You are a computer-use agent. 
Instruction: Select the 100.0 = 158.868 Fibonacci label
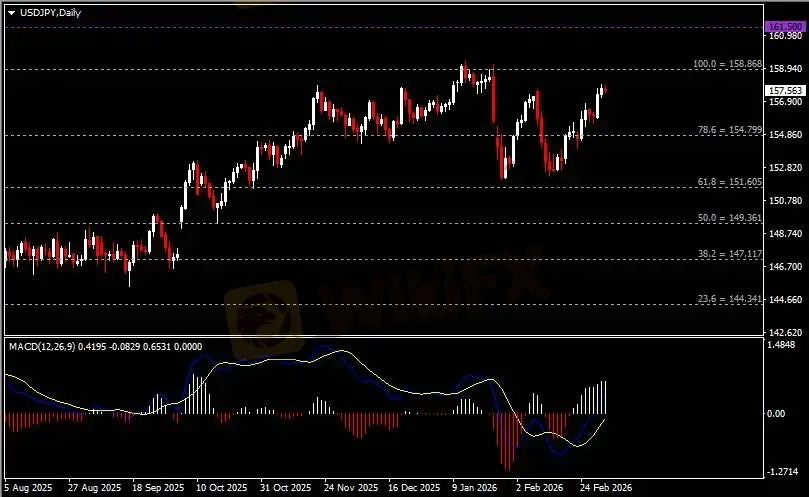coord(727,64)
